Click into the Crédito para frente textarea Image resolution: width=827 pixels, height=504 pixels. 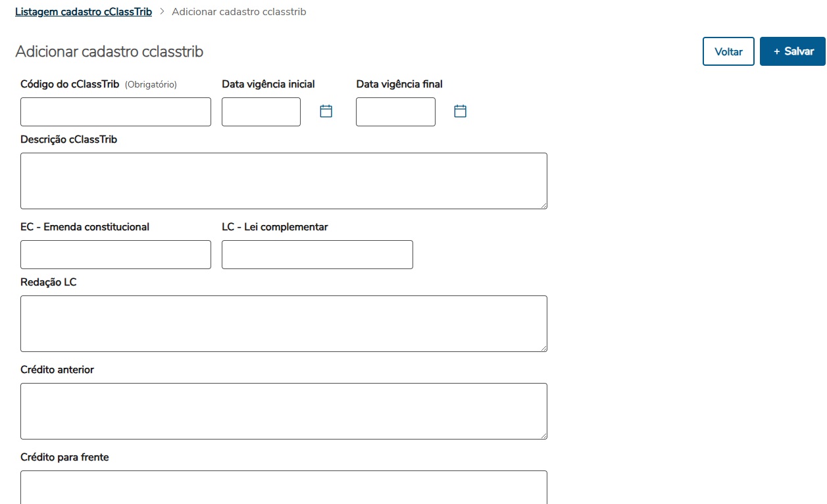(284, 488)
